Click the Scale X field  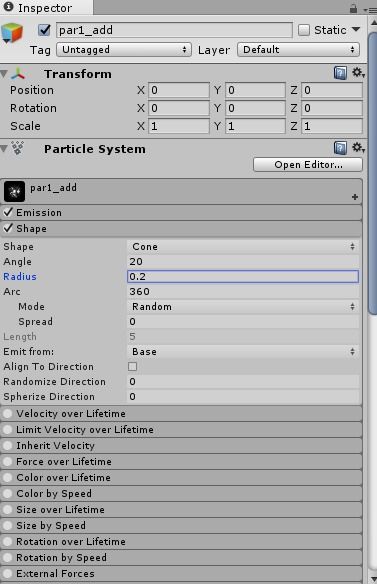[x=179, y=126]
